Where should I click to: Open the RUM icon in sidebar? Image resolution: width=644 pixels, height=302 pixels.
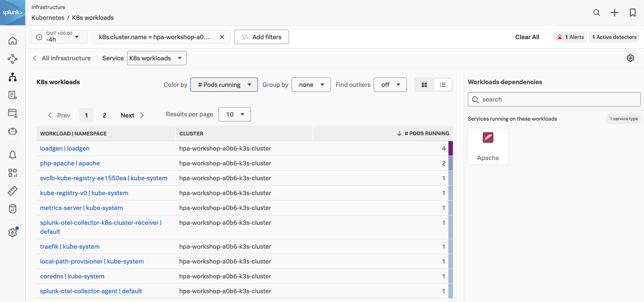pos(12,113)
